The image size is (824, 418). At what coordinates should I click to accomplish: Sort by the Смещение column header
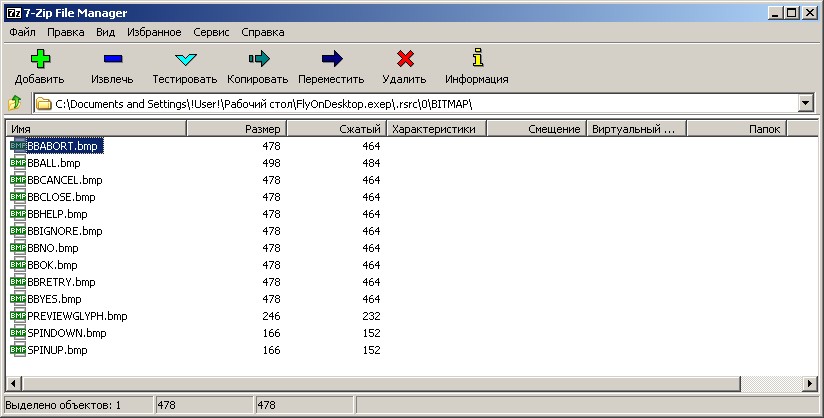coord(537,129)
